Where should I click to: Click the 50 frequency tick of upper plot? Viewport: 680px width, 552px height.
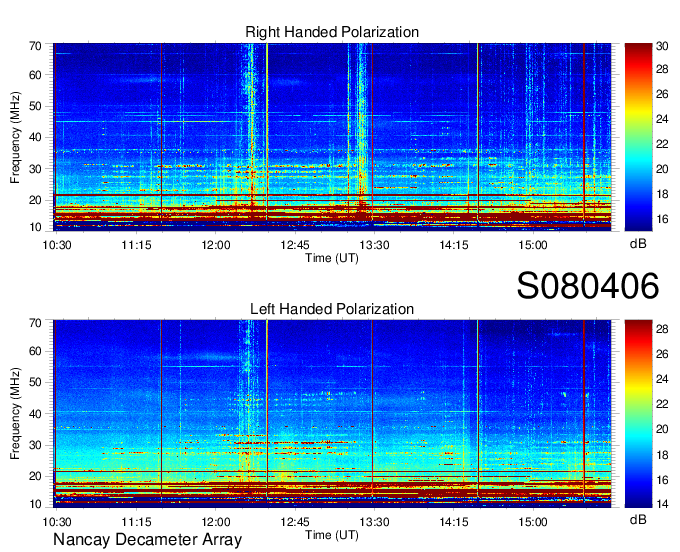pyautogui.click(x=35, y=106)
